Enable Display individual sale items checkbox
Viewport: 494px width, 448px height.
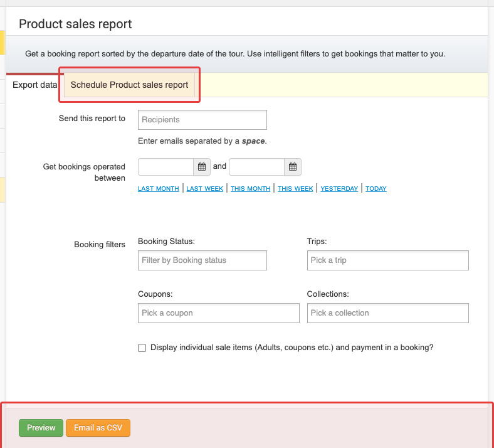[x=142, y=348]
